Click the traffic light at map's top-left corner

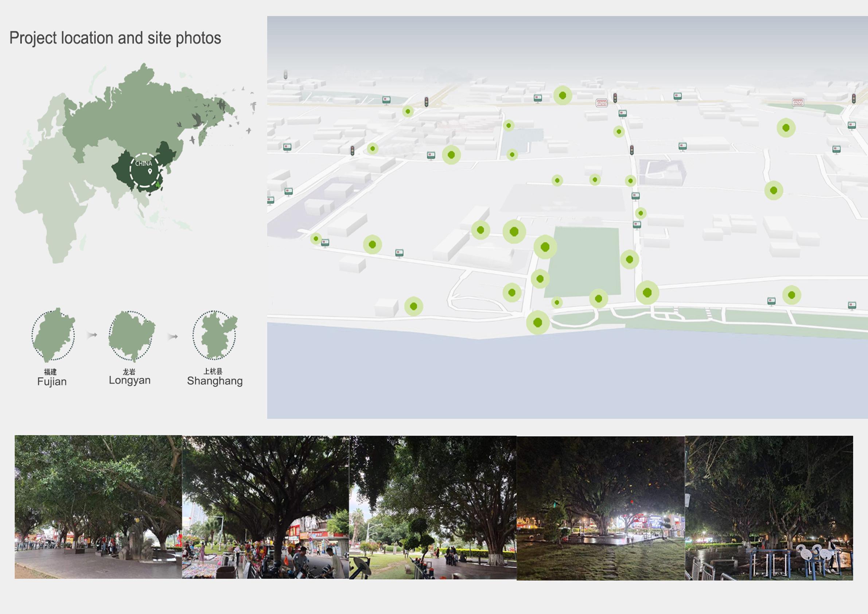(x=286, y=74)
